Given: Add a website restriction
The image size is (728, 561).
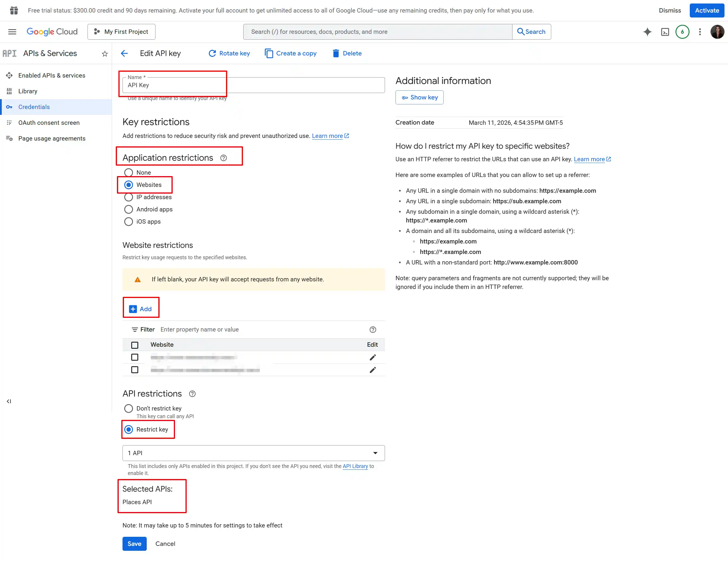Looking at the screenshot, I should [140, 309].
